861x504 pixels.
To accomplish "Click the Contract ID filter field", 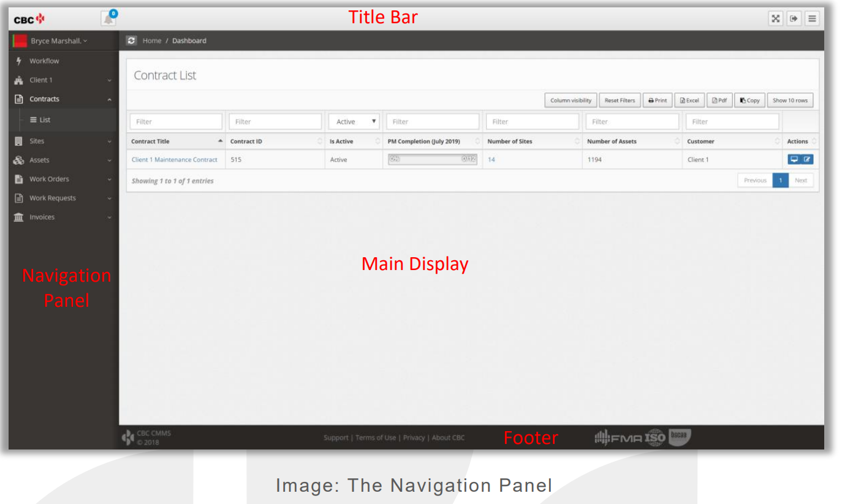I will (275, 121).
